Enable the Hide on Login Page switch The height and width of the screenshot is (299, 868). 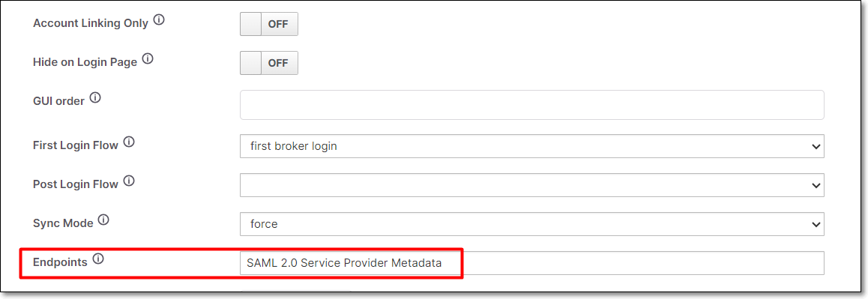pos(269,63)
